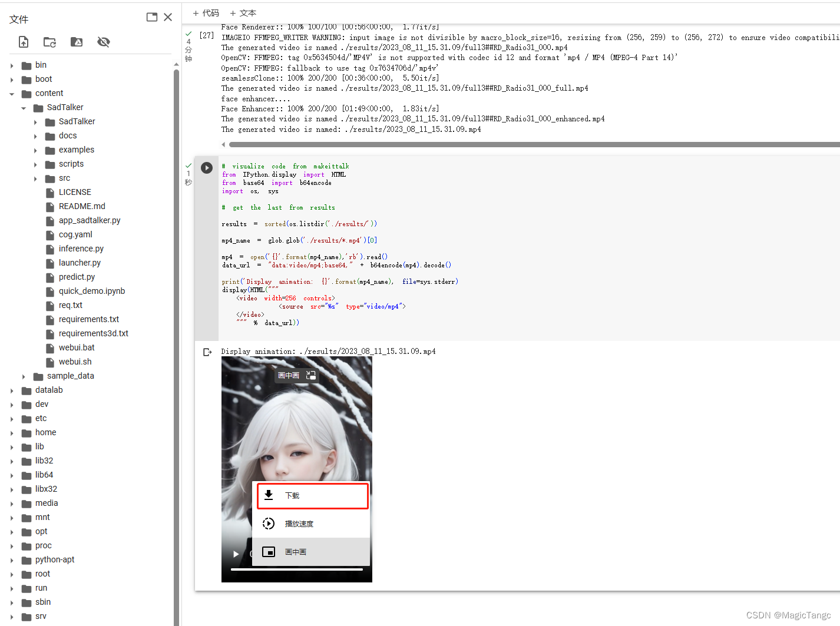Add a text cell with + 文本
840x626 pixels.
coord(243,13)
